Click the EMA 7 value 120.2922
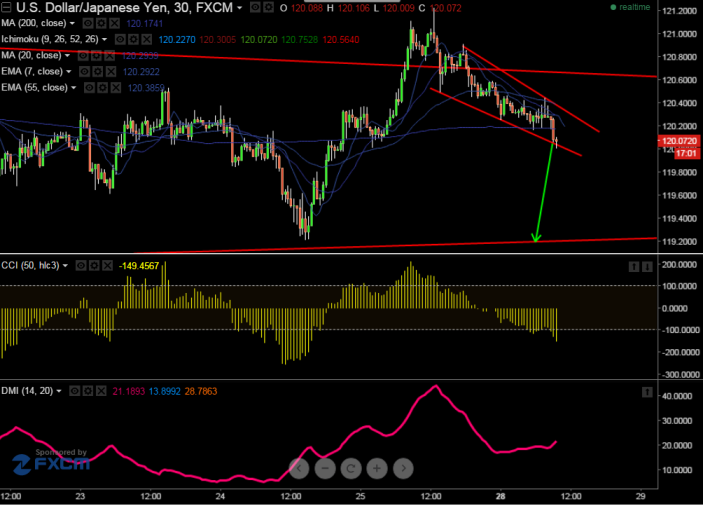Viewport: 703px width, 505px height. coord(141,72)
